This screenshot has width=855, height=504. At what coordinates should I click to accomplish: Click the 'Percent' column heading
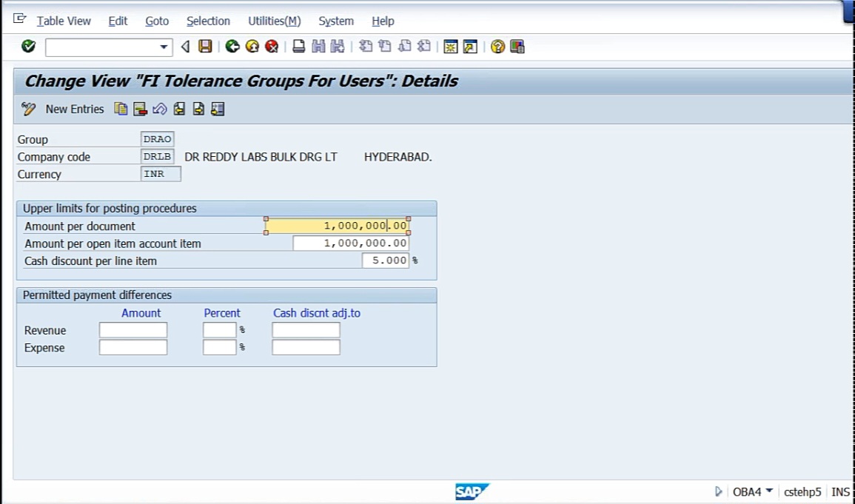[222, 313]
